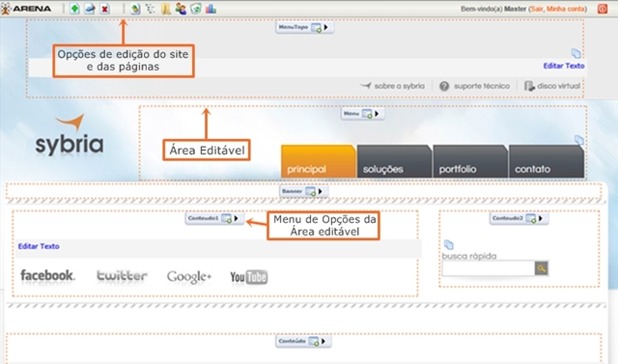Click the edit page icon in toolbar
This screenshot has width=618, height=364.
90,9
